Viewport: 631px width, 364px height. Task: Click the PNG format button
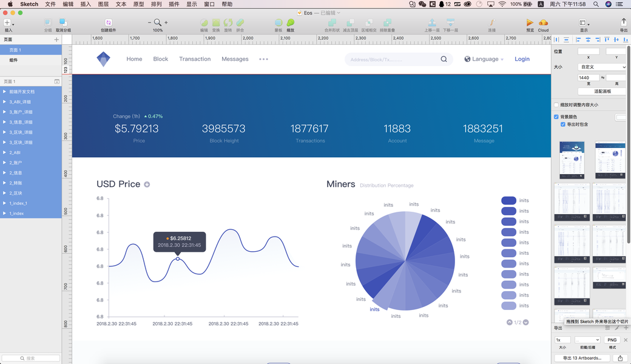pyautogui.click(x=612, y=340)
